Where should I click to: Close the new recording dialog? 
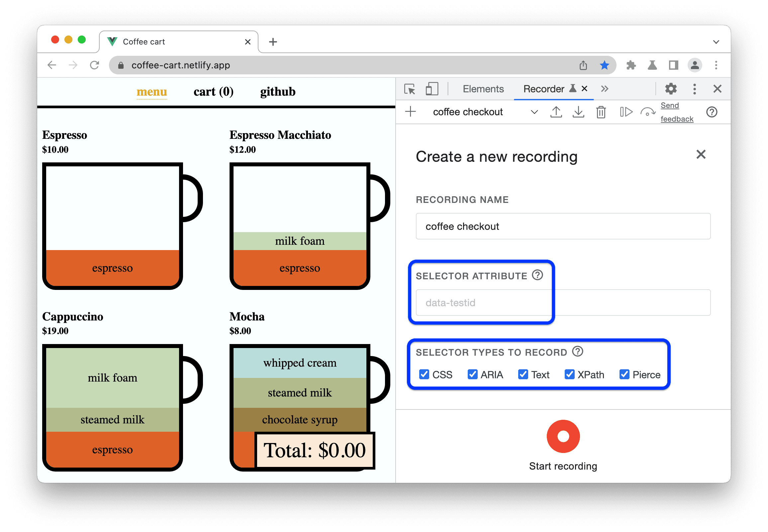point(700,154)
